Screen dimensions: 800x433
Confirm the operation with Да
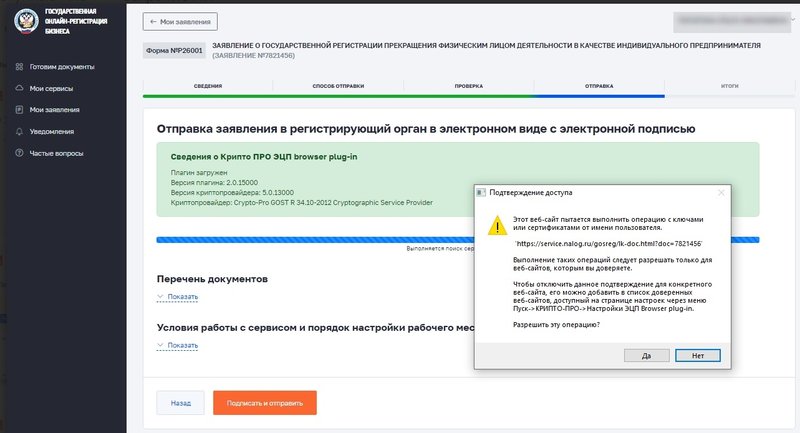pos(646,355)
